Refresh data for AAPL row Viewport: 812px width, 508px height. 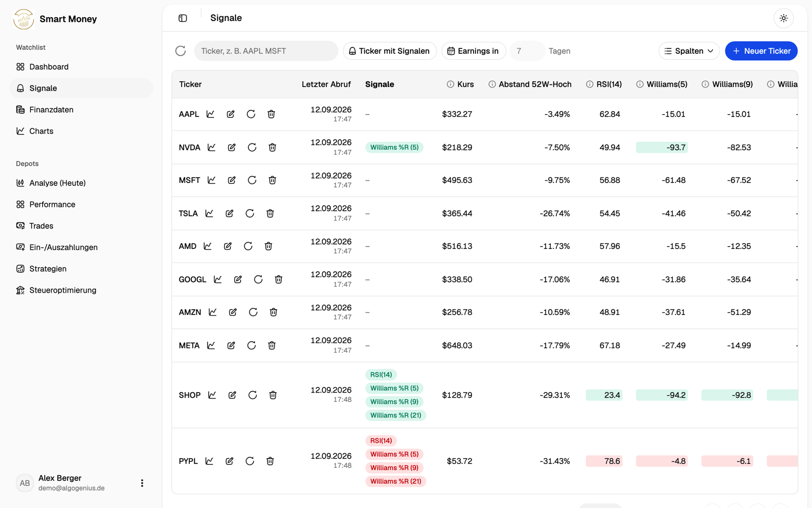251,114
